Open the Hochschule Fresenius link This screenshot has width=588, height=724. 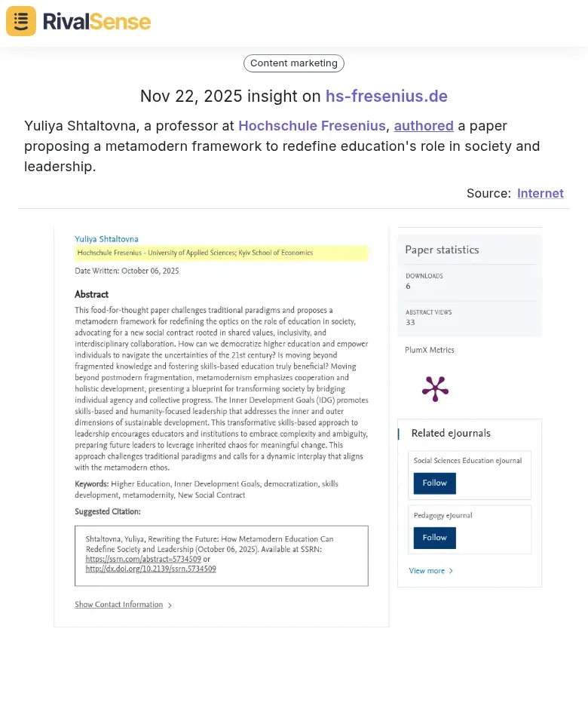(312, 126)
